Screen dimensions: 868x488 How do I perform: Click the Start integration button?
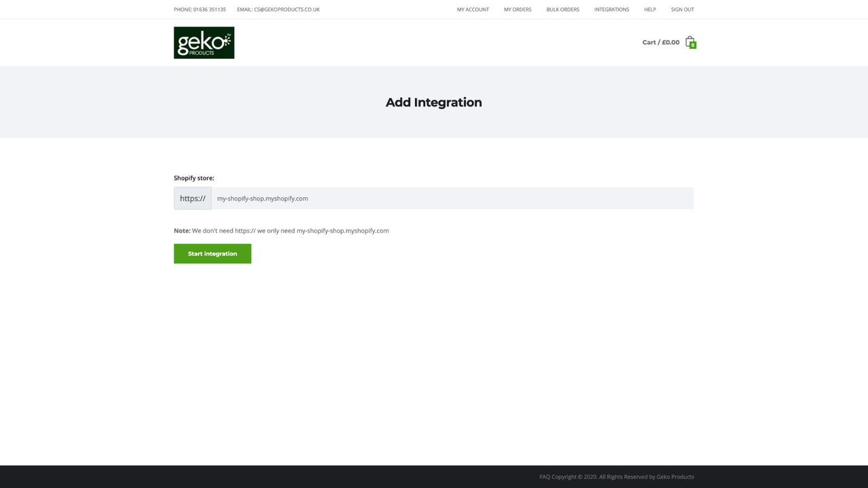212,253
